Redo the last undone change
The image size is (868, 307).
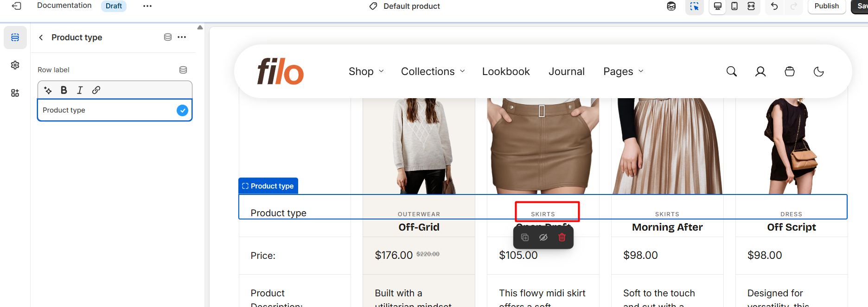(794, 6)
